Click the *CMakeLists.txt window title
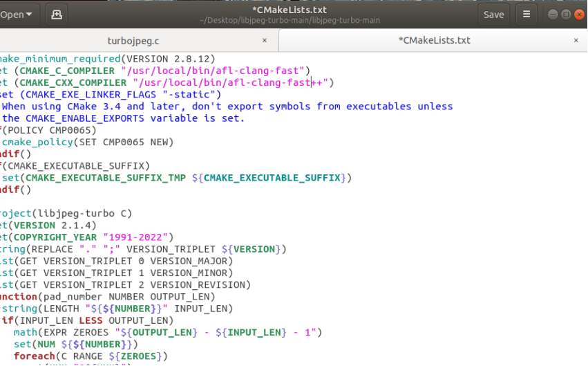This screenshot has width=588, height=366. pyautogui.click(x=290, y=10)
